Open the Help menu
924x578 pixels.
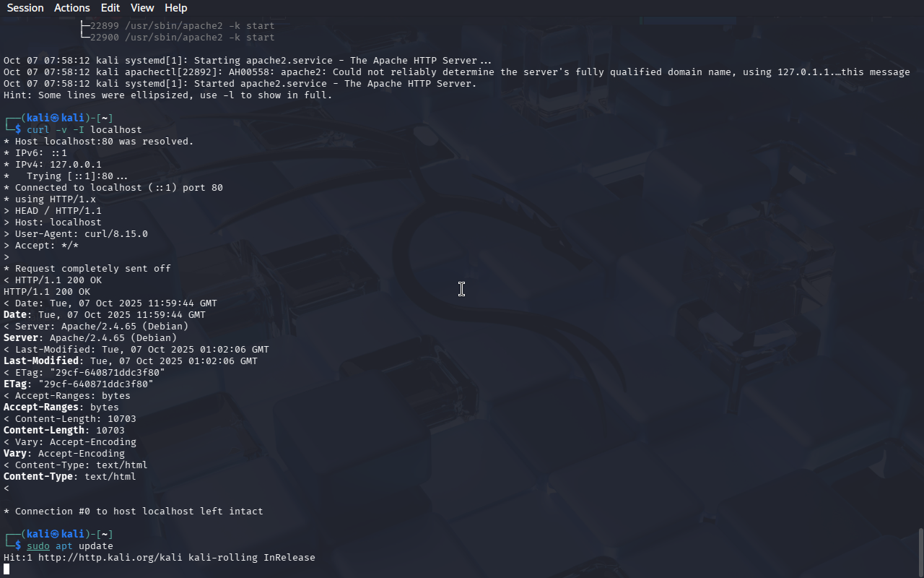[175, 8]
